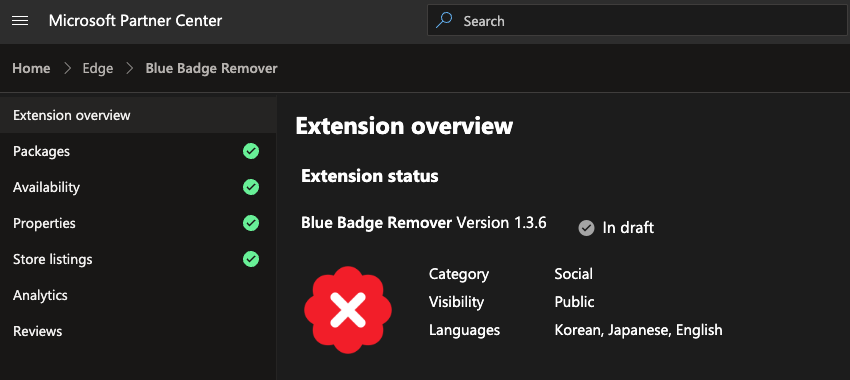Go to Microsoft Partner Center title
This screenshot has height=380, width=850.
tap(136, 21)
